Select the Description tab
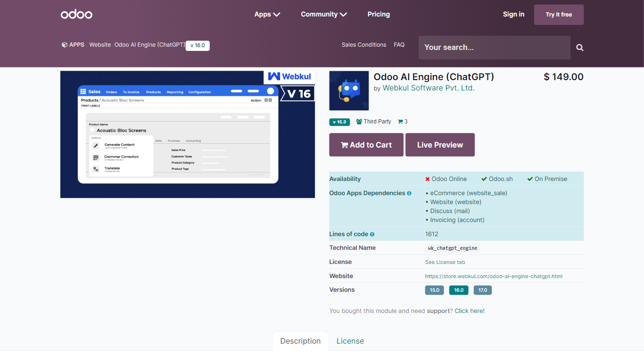644x362 pixels. 300,341
